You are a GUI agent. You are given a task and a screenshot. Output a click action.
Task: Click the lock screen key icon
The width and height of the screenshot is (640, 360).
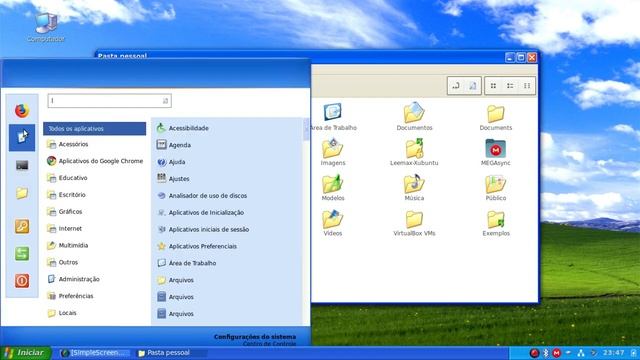click(x=22, y=226)
